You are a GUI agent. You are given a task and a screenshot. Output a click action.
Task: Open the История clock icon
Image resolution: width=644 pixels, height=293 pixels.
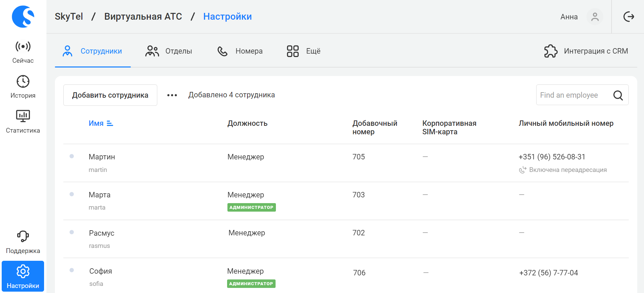pyautogui.click(x=23, y=81)
